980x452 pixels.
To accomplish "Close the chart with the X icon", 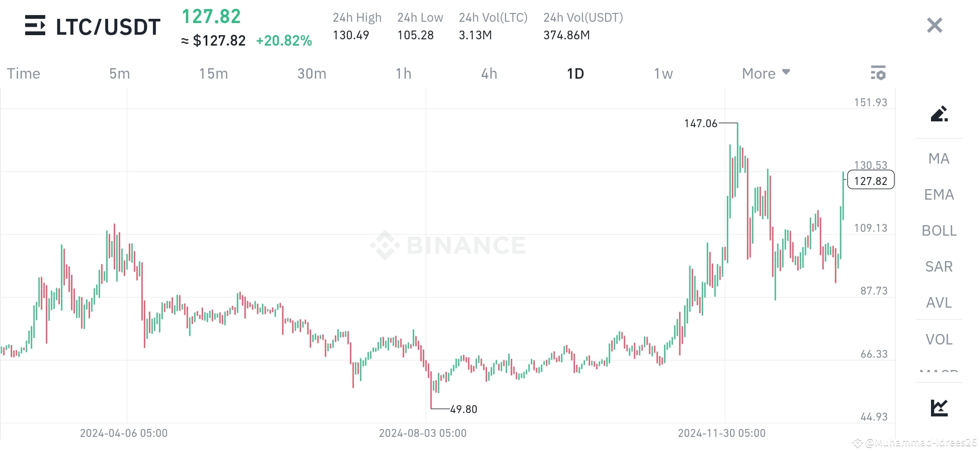I will coord(934,26).
